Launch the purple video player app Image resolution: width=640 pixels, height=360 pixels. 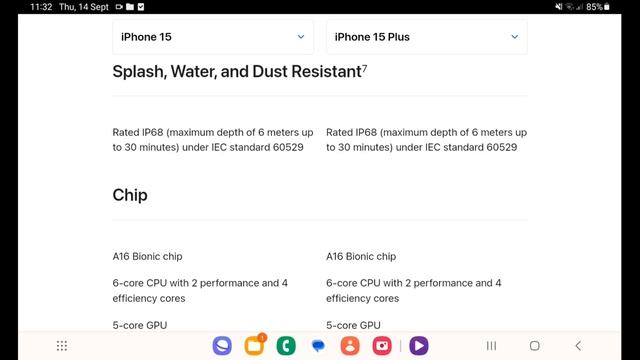pos(419,346)
